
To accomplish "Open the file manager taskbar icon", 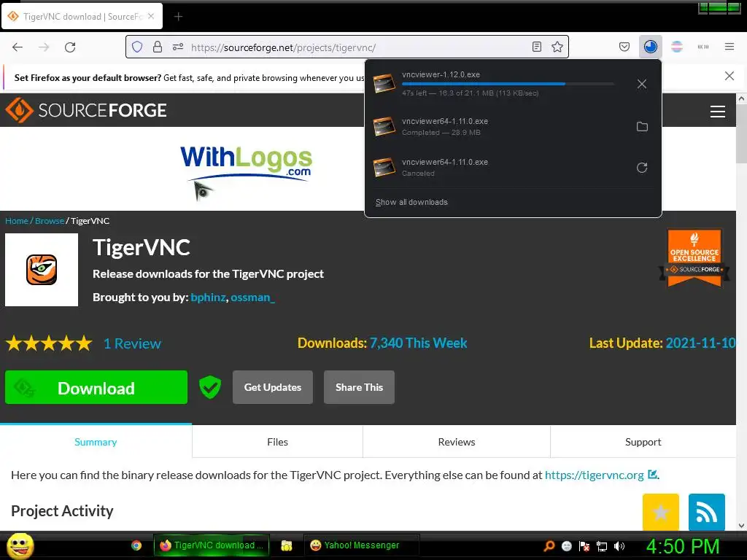I will (286, 545).
